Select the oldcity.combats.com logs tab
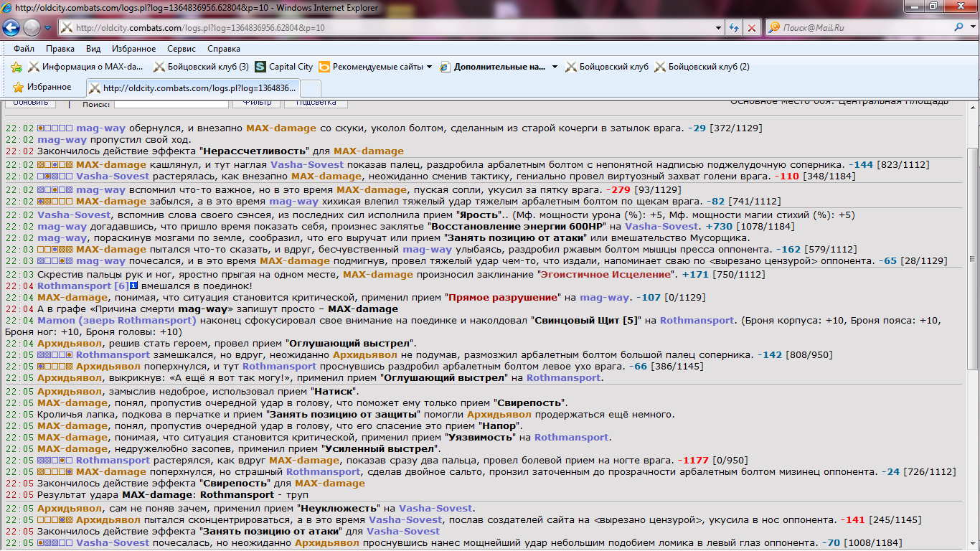The width and height of the screenshot is (980, 551). tap(192, 88)
